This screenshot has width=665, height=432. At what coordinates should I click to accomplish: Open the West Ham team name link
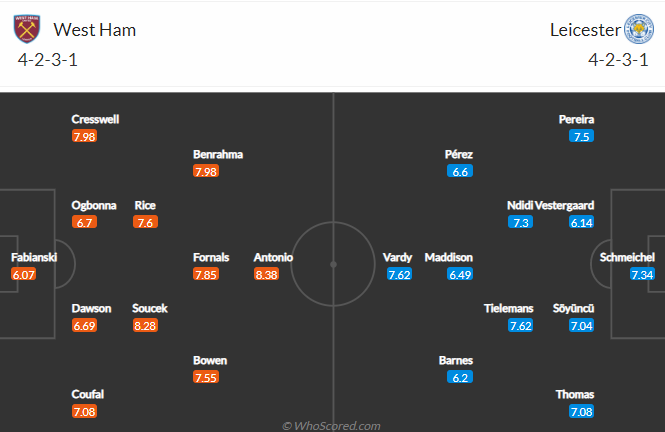95,30
